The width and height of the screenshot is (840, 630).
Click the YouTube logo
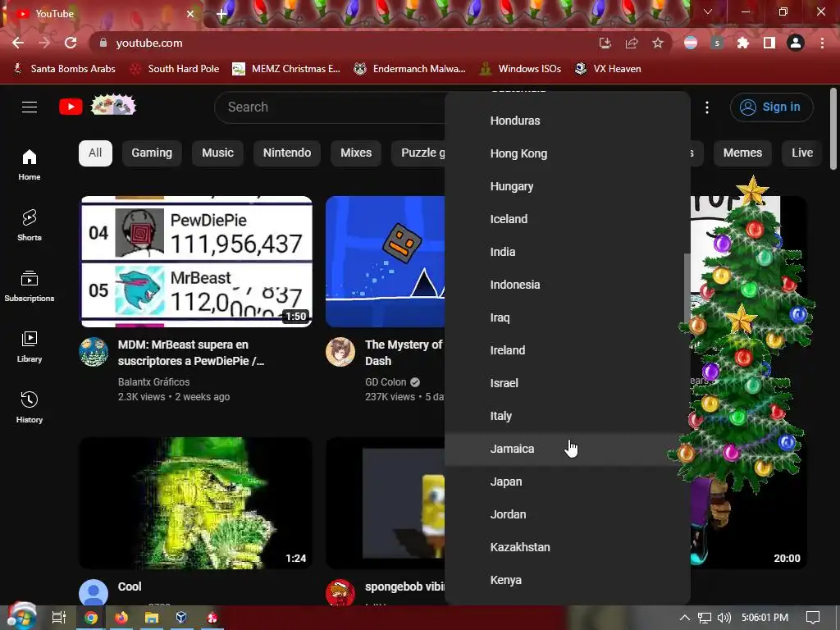[71, 107]
